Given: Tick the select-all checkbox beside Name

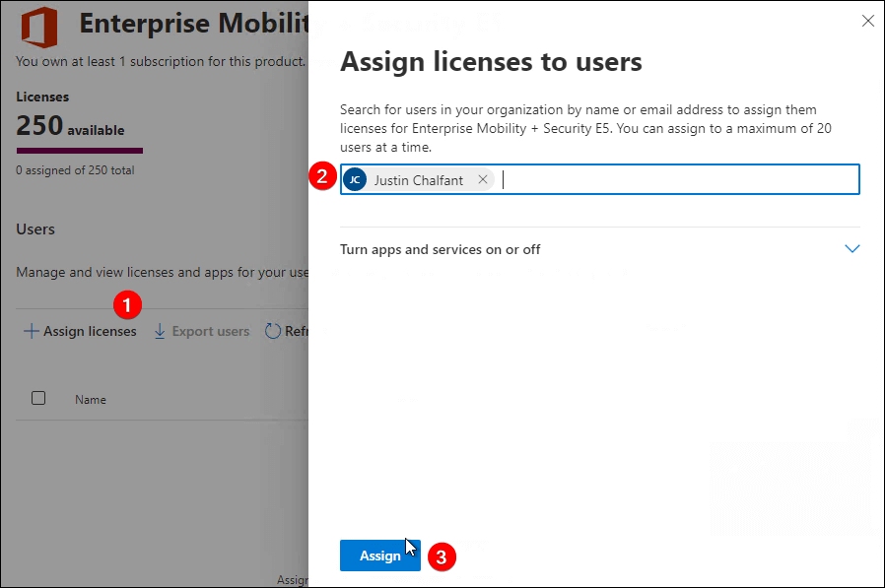Looking at the screenshot, I should point(38,398).
